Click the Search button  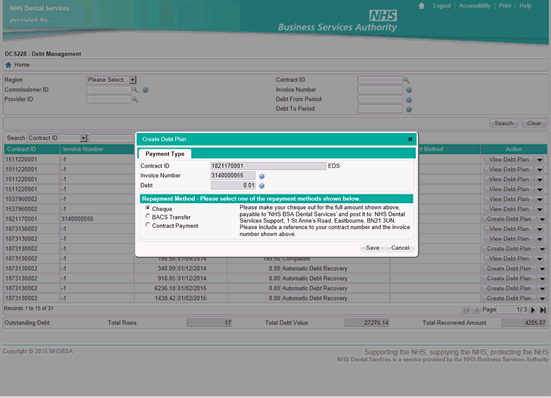tap(504, 123)
